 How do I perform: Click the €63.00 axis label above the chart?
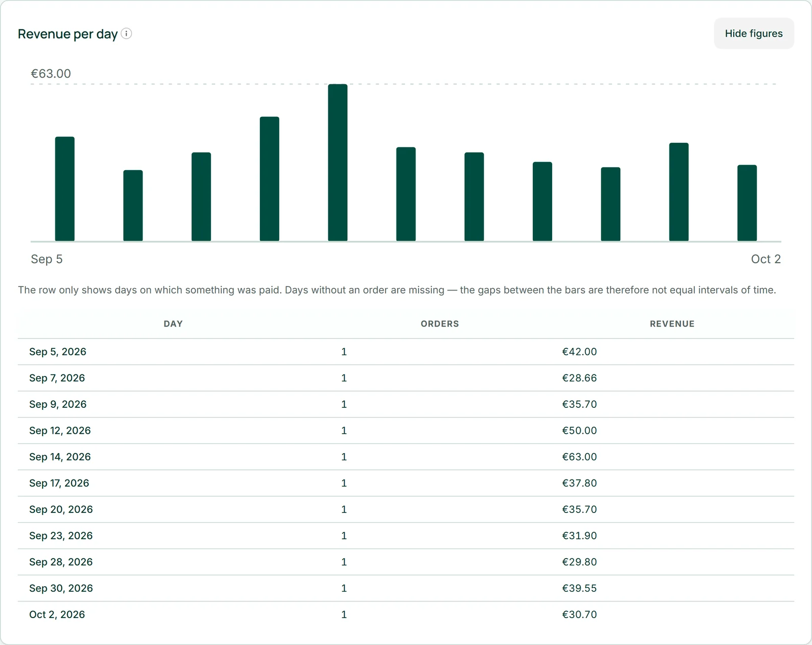(x=51, y=74)
